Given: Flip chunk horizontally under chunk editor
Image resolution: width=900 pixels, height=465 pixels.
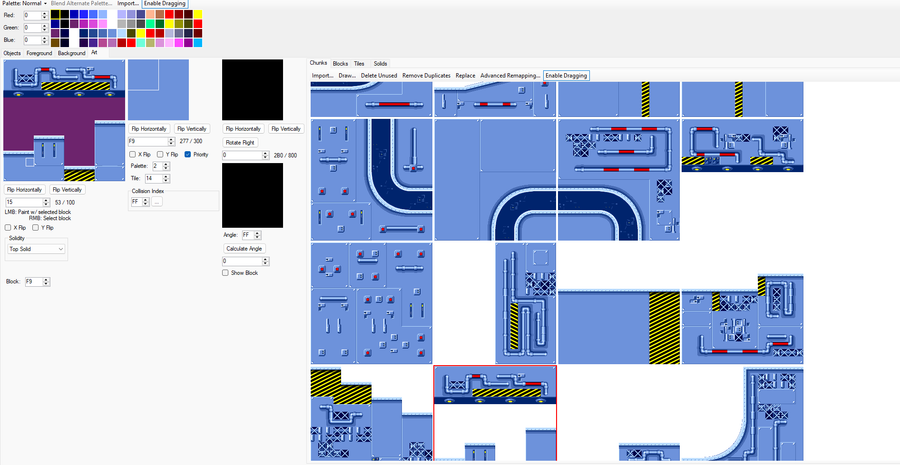Looking at the screenshot, I should [x=25, y=189].
